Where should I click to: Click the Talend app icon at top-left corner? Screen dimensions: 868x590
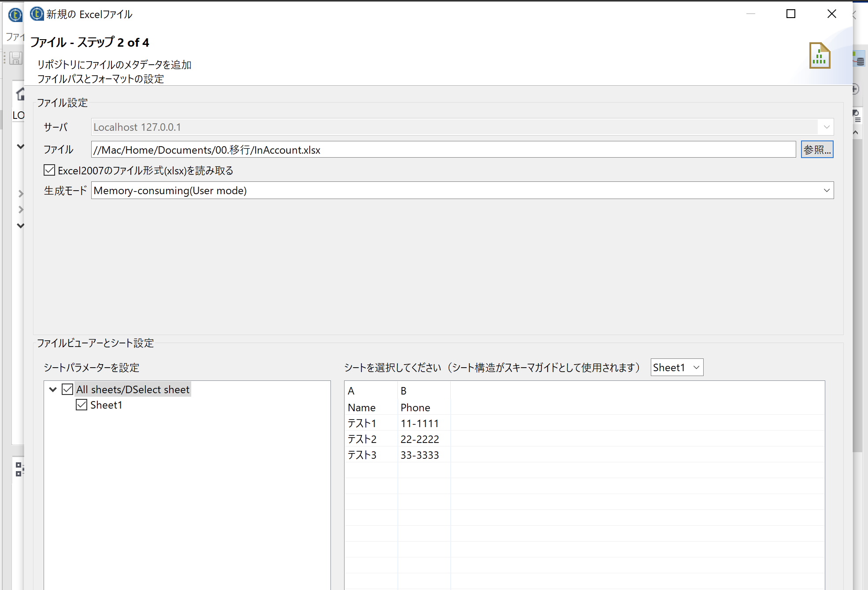(x=15, y=15)
